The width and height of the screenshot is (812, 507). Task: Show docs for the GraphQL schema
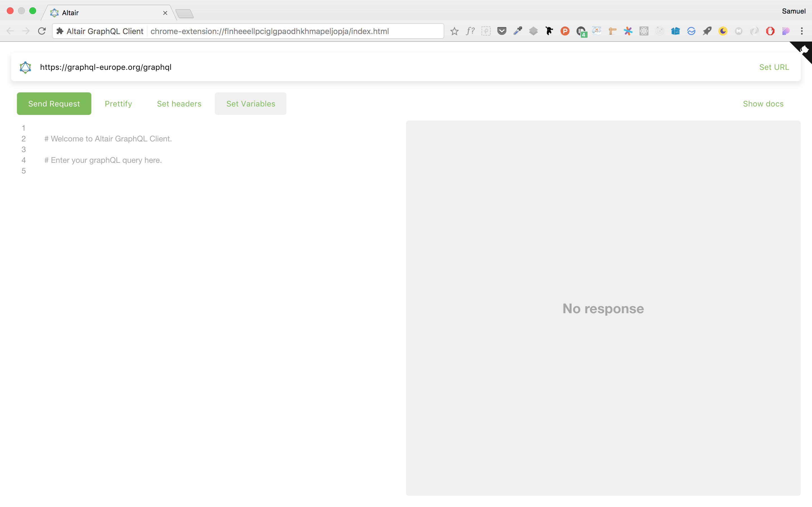[x=763, y=104]
